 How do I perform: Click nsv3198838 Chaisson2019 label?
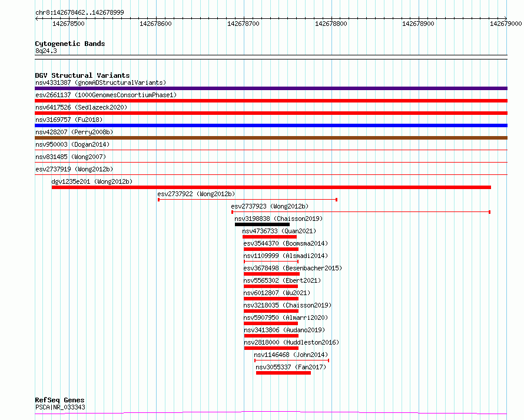coord(278,219)
